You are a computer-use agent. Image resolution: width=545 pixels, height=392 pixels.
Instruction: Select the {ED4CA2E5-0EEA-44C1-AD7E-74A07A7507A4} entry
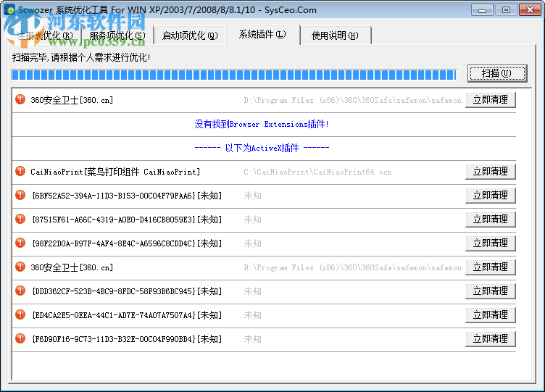click(127, 315)
